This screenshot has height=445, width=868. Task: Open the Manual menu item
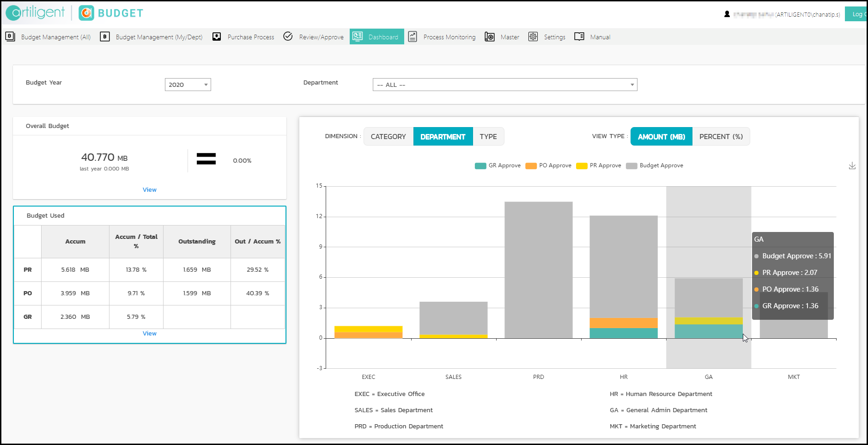tap(600, 37)
